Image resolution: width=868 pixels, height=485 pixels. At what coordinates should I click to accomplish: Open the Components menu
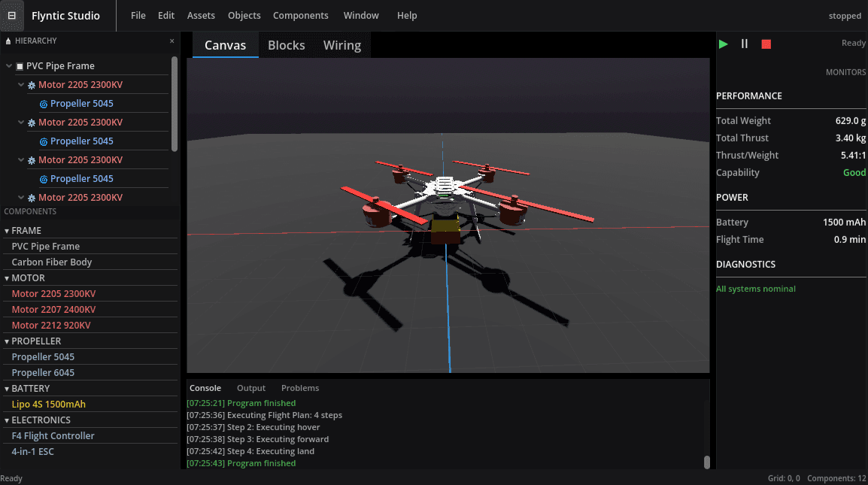[301, 16]
